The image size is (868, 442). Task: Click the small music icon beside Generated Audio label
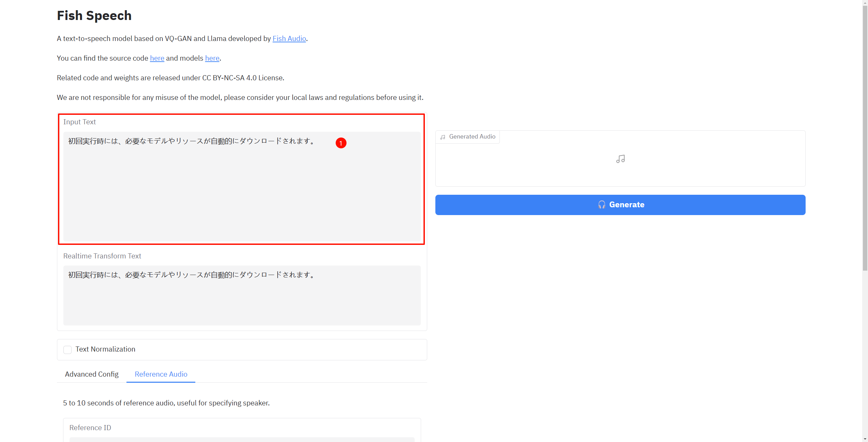point(442,137)
